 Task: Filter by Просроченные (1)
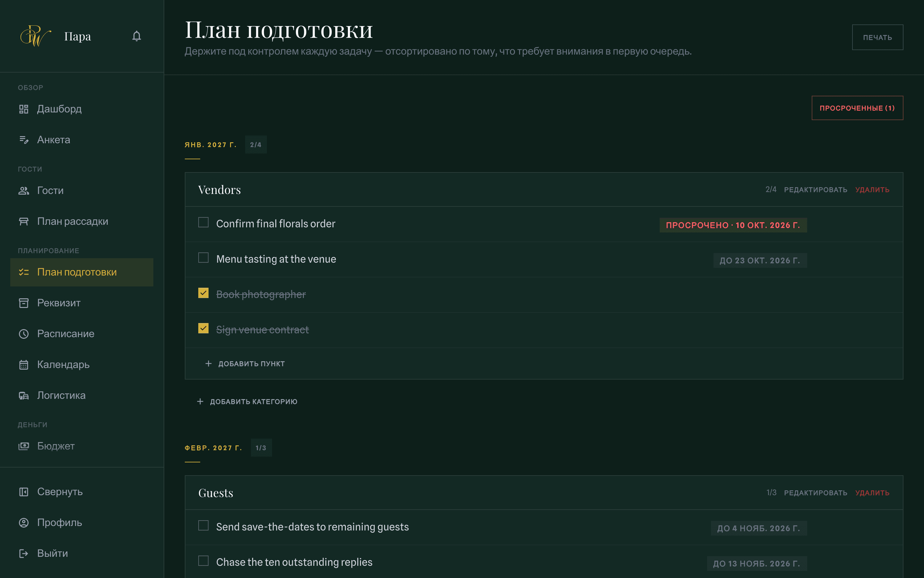pyautogui.click(x=857, y=108)
